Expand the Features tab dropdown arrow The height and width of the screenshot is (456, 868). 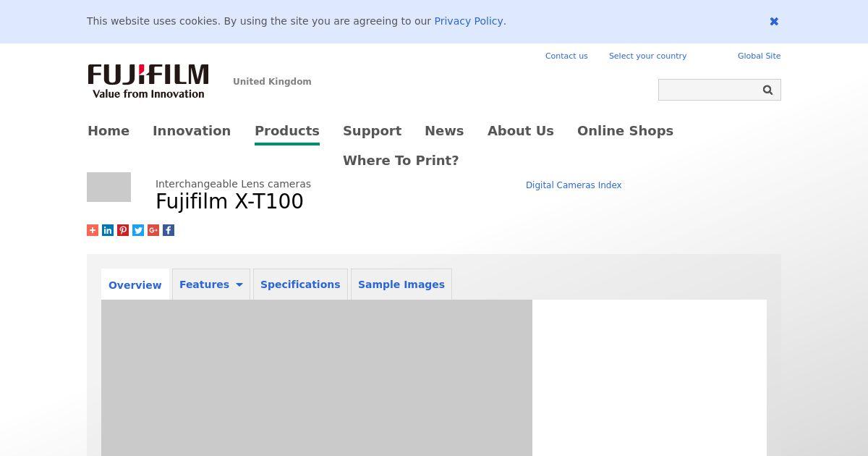[x=239, y=284]
